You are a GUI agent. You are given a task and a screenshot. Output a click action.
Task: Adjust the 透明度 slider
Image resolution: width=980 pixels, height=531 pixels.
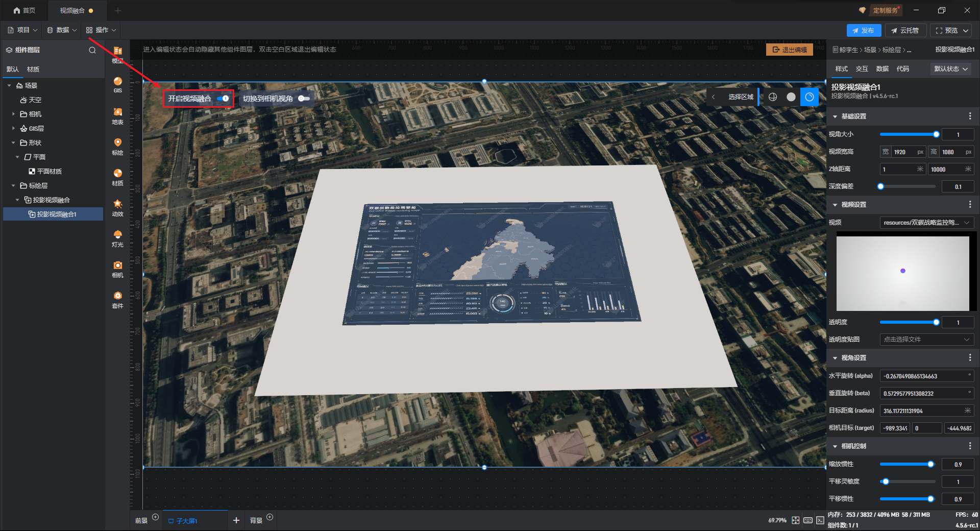coord(936,322)
